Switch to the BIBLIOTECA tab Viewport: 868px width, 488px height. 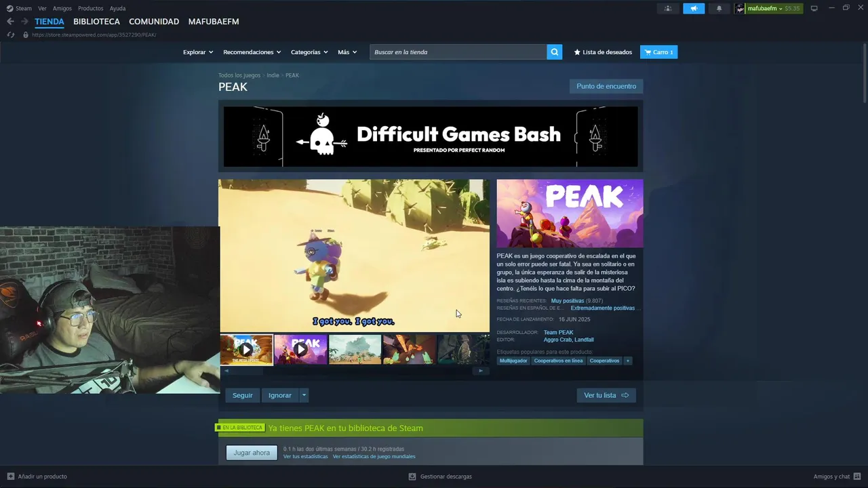(96, 22)
